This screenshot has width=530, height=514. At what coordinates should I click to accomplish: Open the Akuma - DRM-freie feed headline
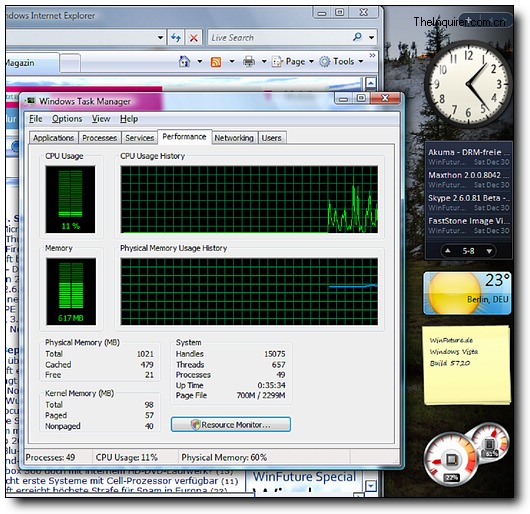(x=468, y=152)
